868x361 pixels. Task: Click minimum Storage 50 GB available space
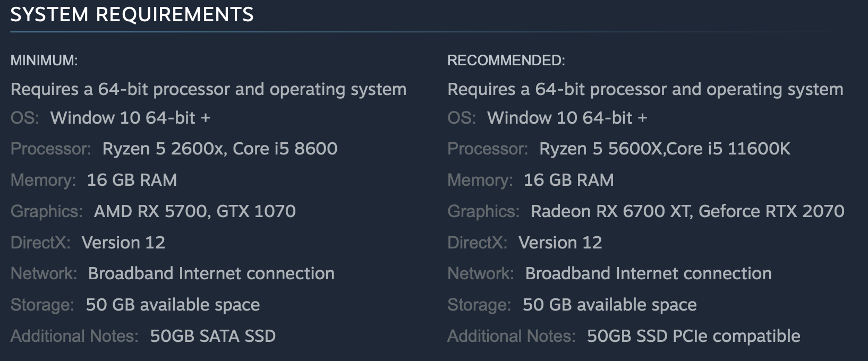pyautogui.click(x=173, y=305)
